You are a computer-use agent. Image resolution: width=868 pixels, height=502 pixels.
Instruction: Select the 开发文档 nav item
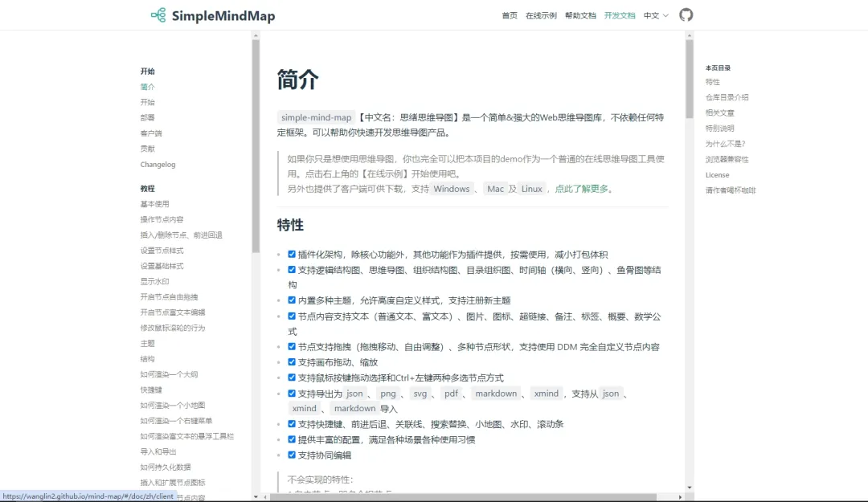(620, 15)
